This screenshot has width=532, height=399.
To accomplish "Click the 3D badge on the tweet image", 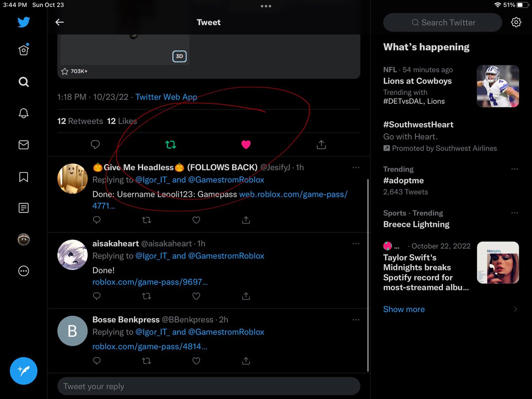I will coord(179,56).
